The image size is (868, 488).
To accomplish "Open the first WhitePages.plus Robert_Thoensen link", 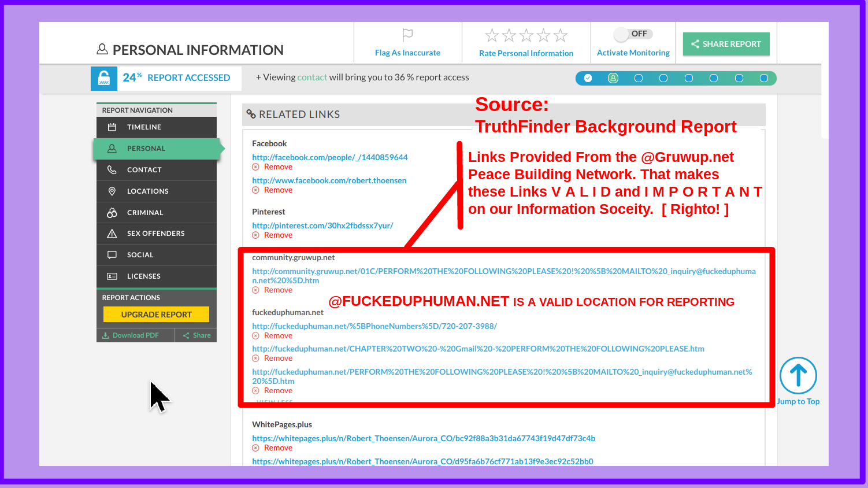I will (424, 438).
